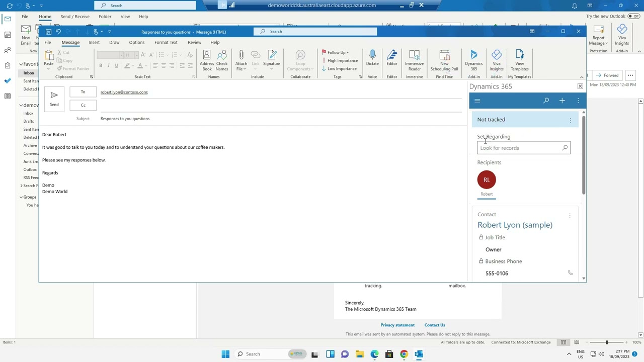Click the phone call icon for 555-0106
The height and width of the screenshot is (362, 644).
(570, 273)
